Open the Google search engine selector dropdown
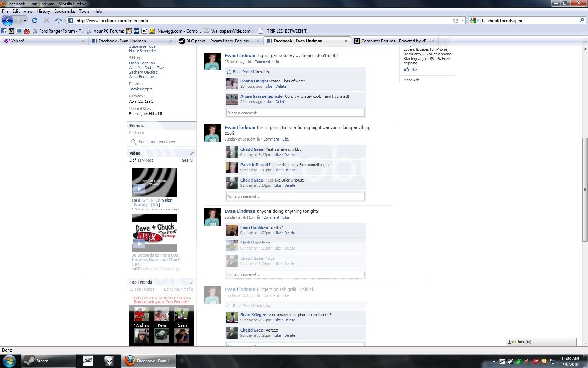The width and height of the screenshot is (588, 368). [x=474, y=20]
